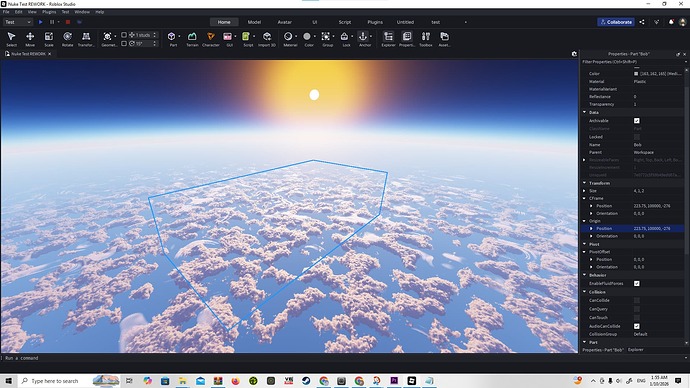690x388 pixels.
Task: Open the Windows Start menu
Action: pos(9,381)
